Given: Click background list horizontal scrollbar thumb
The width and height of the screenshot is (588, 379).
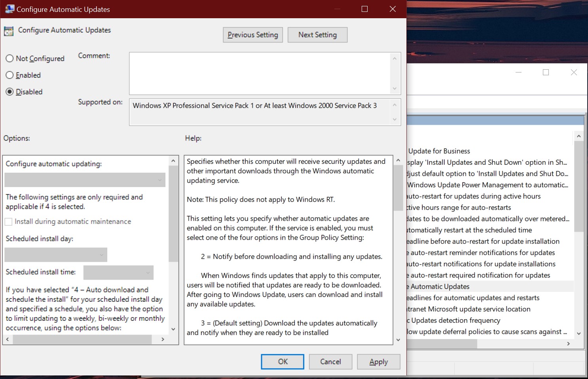Looking at the screenshot, I should 442,344.
